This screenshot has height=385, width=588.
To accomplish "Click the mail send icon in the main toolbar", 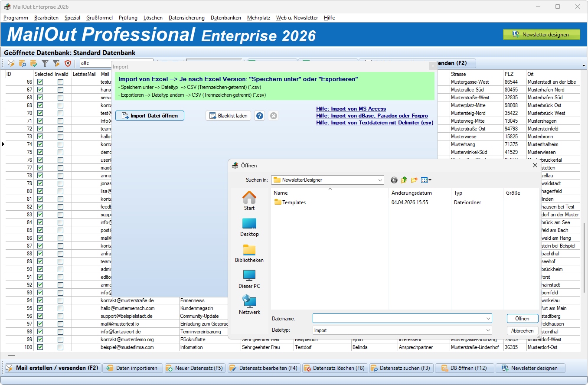I will pos(11,63).
